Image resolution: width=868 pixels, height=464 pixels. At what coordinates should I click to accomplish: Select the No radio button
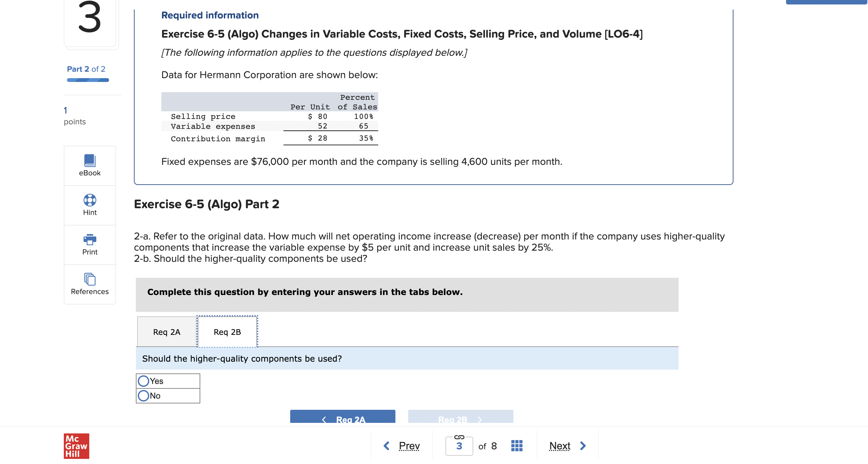pos(143,395)
